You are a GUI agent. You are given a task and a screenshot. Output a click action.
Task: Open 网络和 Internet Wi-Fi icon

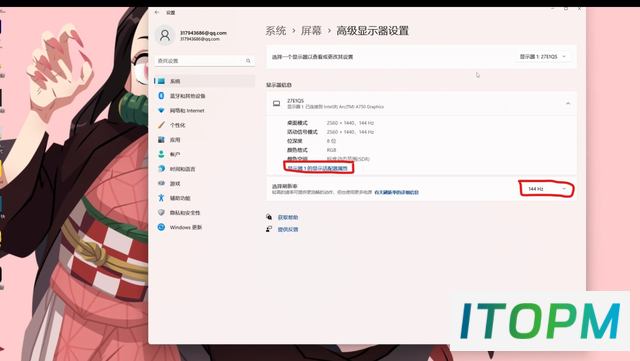click(161, 110)
